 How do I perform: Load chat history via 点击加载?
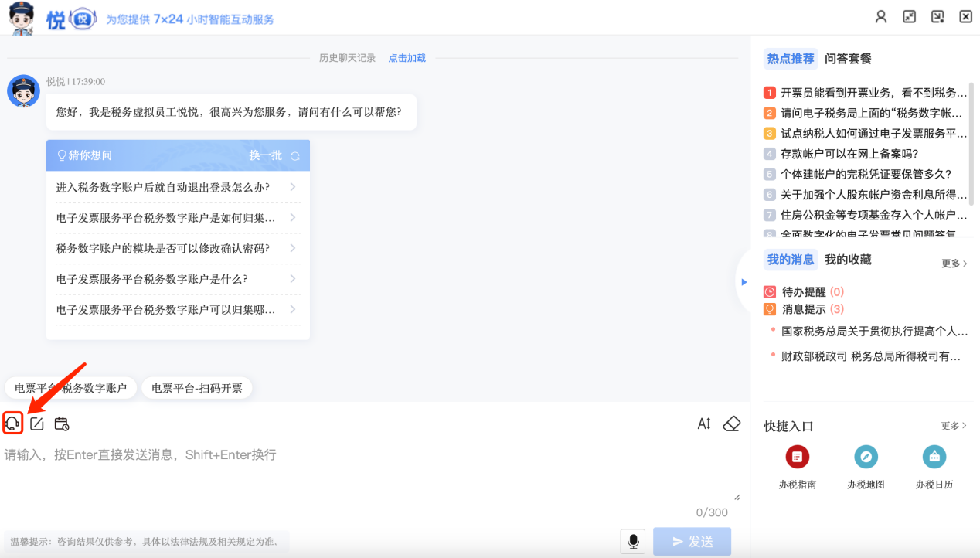pos(407,58)
